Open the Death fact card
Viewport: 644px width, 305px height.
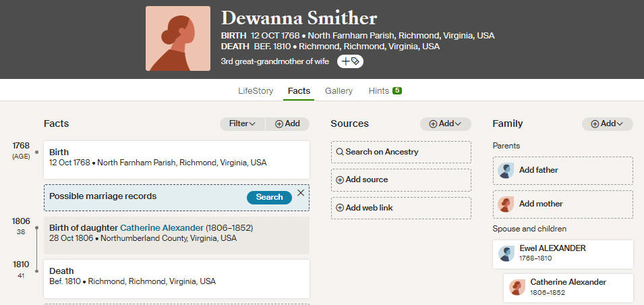(177, 279)
